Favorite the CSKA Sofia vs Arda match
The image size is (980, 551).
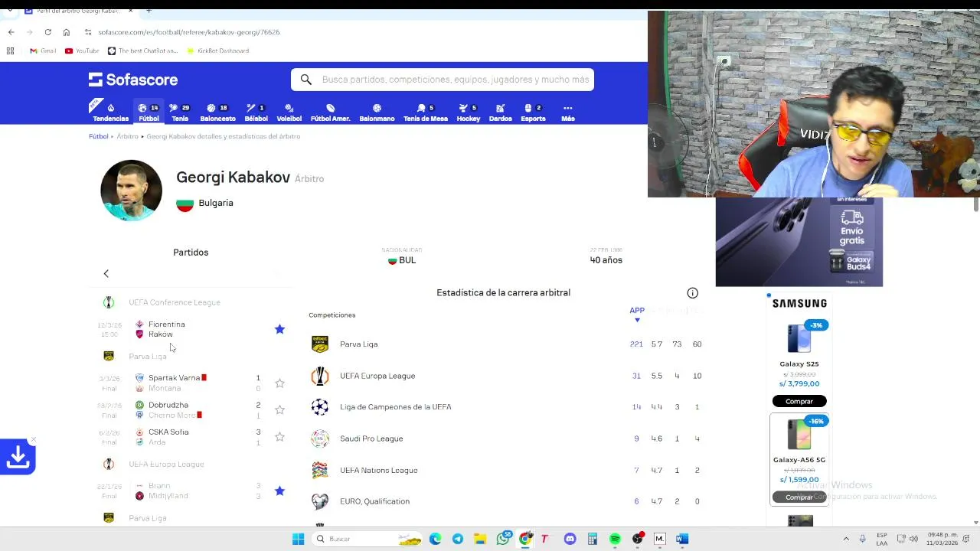[x=279, y=436]
